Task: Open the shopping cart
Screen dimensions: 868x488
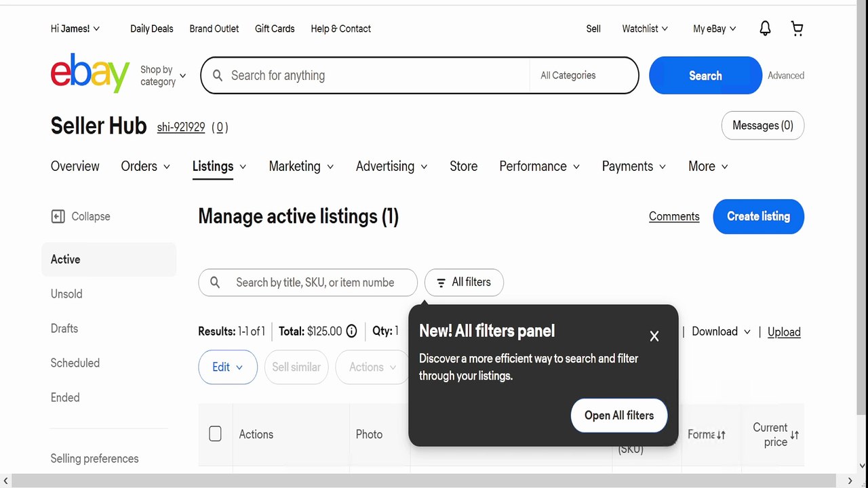Action: [797, 28]
